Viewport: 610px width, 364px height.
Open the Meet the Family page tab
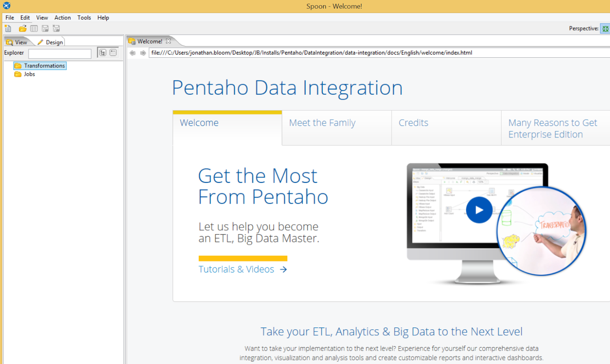337,128
